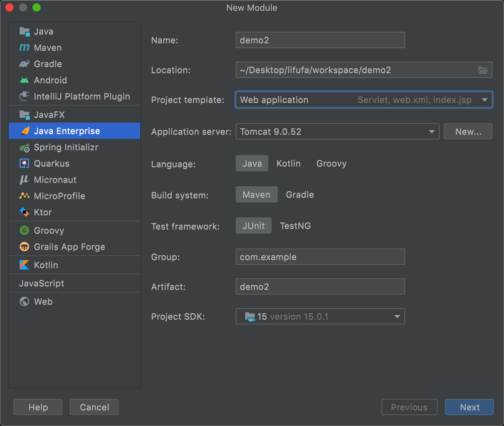Click the Gradle elephant icon
The image size is (504, 426).
pyautogui.click(x=24, y=64)
